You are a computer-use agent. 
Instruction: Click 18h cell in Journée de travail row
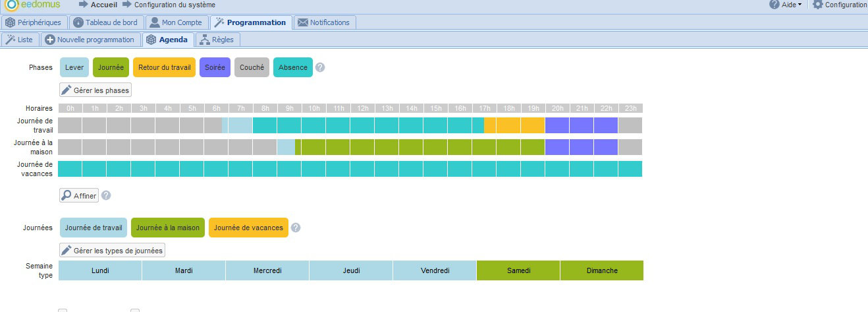(508, 125)
